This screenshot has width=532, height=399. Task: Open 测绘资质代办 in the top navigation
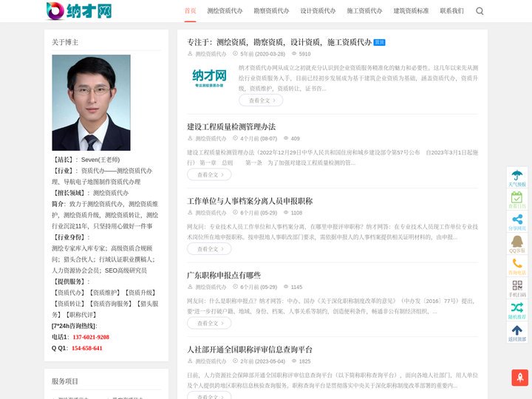(225, 11)
